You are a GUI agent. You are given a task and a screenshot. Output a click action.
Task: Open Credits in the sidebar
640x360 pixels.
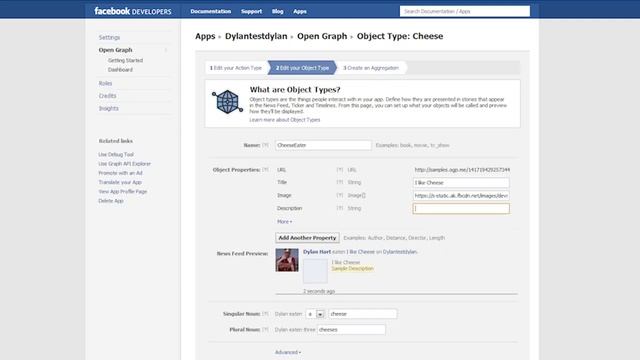pyautogui.click(x=107, y=96)
